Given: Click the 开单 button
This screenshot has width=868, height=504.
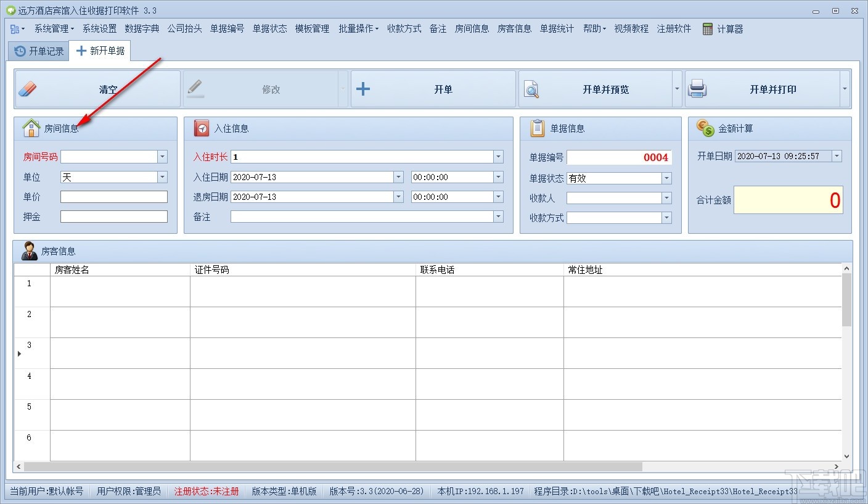Looking at the screenshot, I should 433,89.
